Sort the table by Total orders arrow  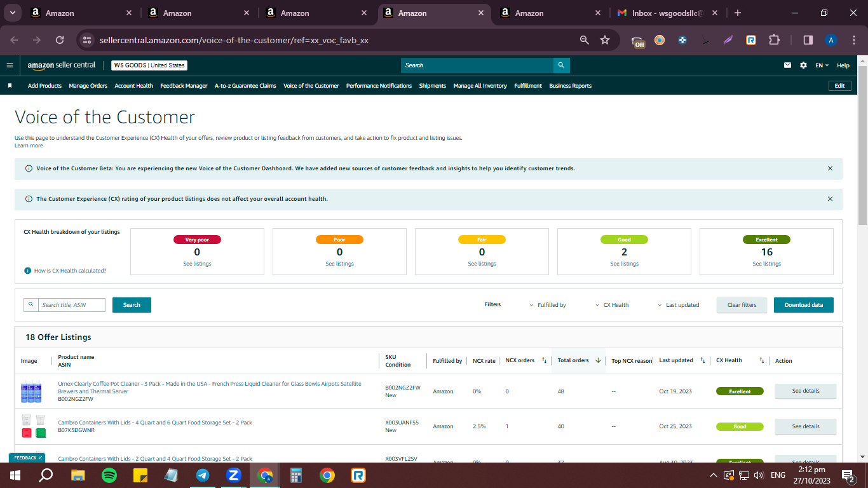[598, 361]
